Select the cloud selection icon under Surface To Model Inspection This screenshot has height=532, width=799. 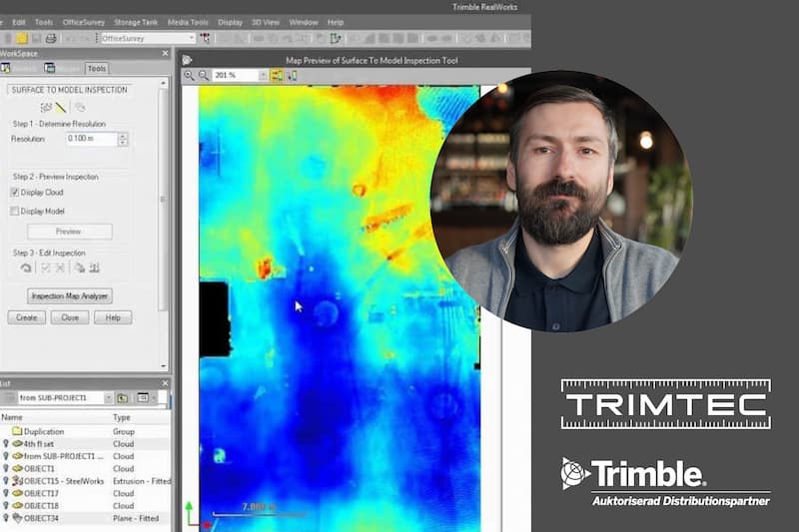[x=46, y=108]
